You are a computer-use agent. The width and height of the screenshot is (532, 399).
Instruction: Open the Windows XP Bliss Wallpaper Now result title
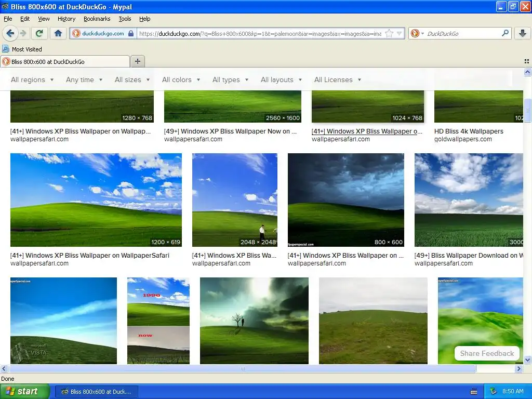(x=230, y=131)
